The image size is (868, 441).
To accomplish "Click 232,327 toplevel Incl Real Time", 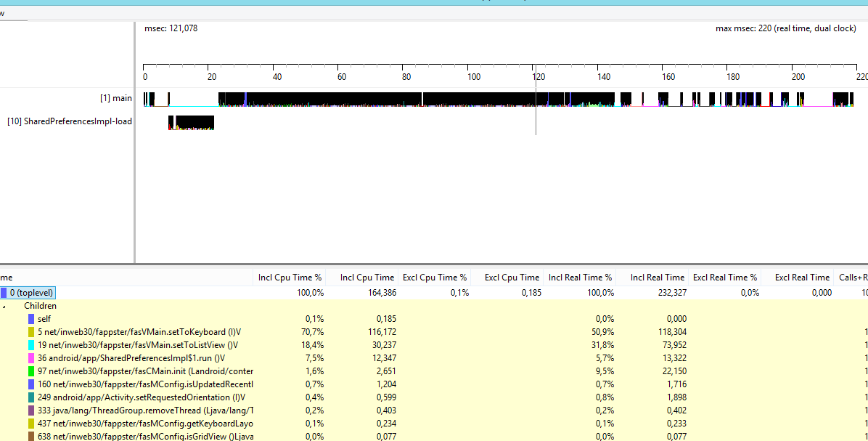I will 672,293.
